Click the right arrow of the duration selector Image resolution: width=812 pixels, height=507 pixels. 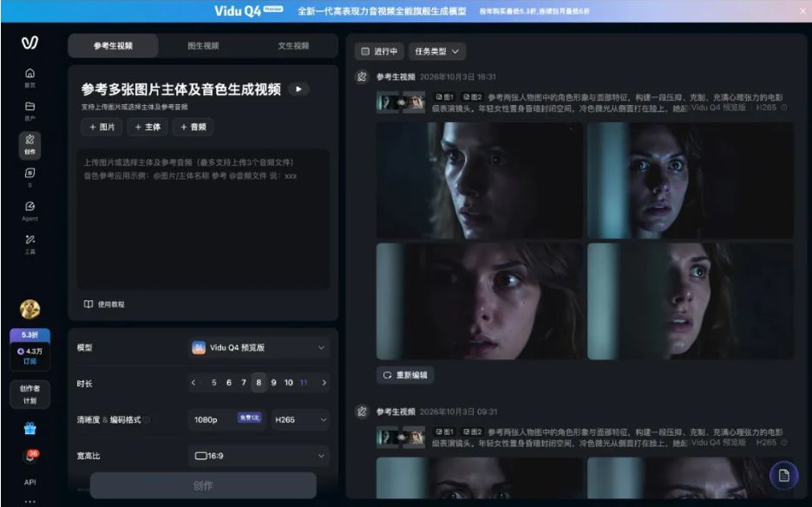click(324, 383)
